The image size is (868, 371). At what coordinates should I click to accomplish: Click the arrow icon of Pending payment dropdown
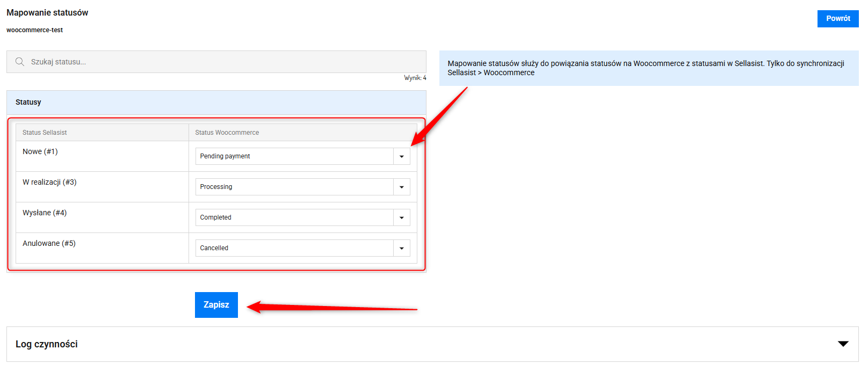click(402, 156)
